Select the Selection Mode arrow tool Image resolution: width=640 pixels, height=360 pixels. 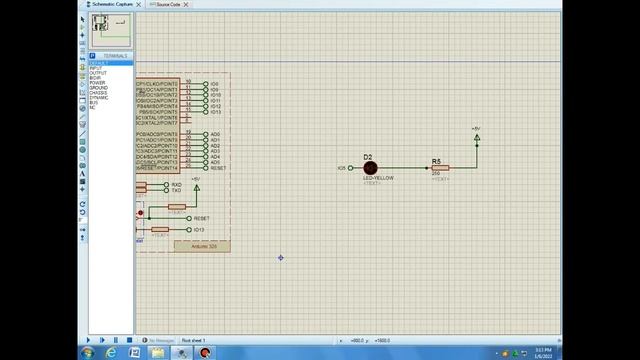point(82,19)
